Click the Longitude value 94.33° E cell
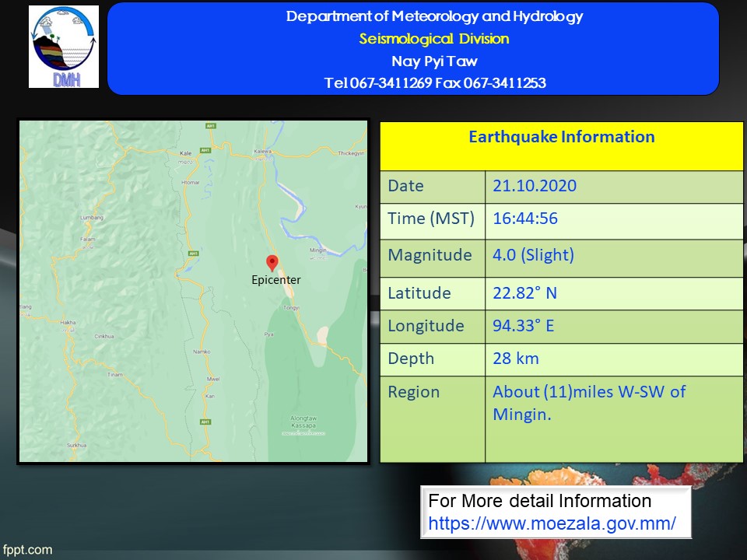747x560 pixels. 523,326
